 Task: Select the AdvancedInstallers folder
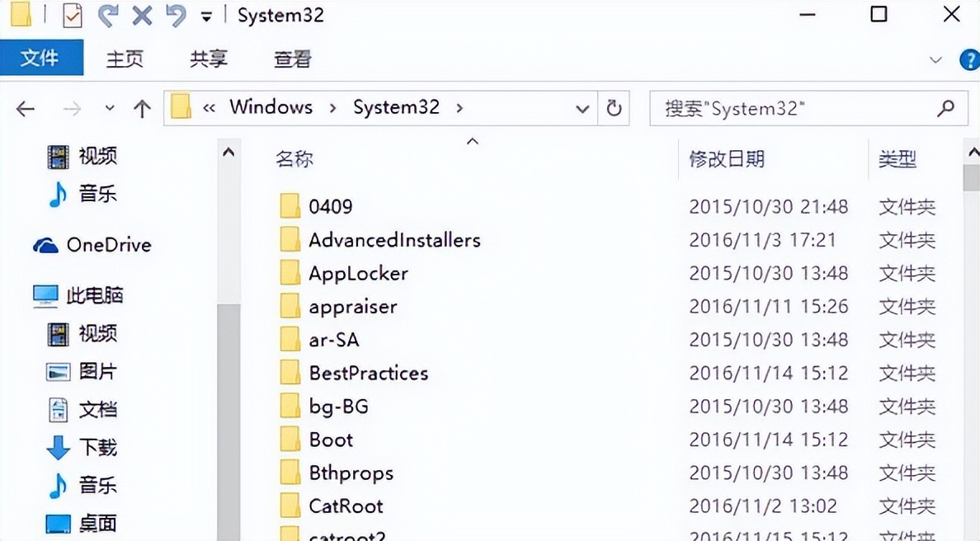pyautogui.click(x=394, y=240)
